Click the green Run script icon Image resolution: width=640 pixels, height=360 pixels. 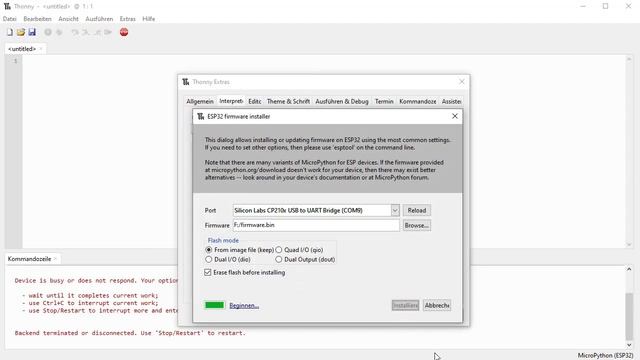pos(48,32)
